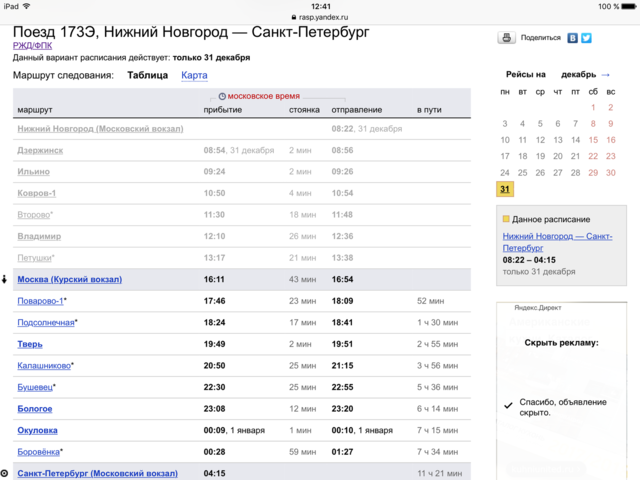Click the next month arrow beside декабрь

605,74
